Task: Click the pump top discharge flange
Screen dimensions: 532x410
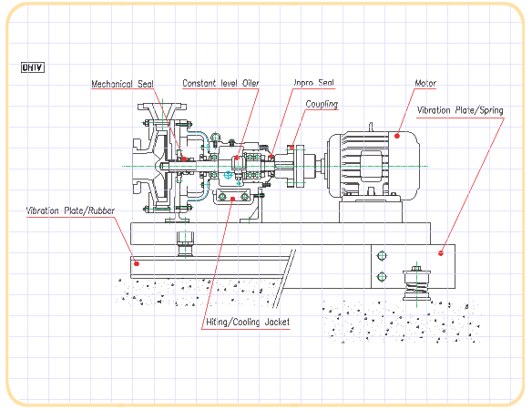Action: point(162,107)
